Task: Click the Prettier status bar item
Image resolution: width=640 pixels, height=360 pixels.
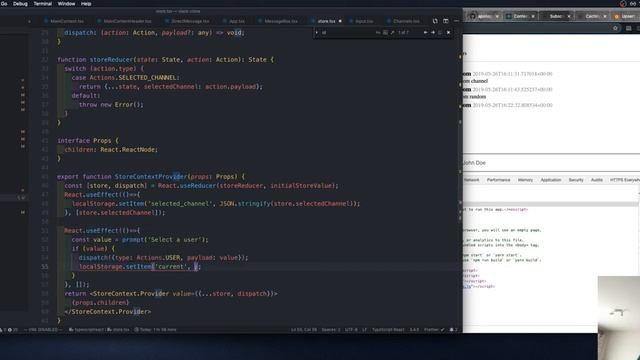Action: click(434, 330)
